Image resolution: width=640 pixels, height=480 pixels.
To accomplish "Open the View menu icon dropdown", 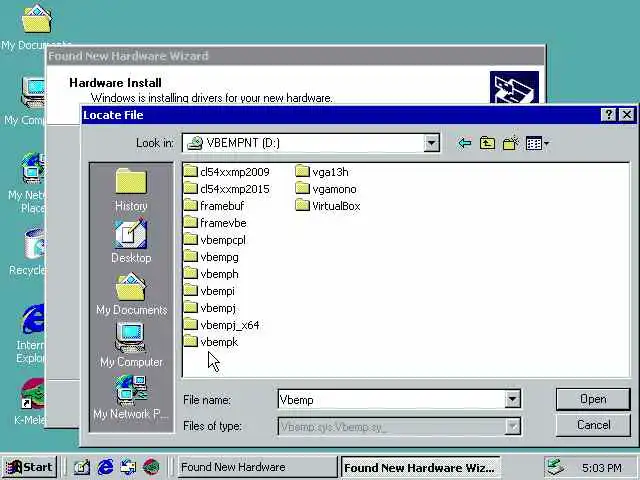I will pyautogui.click(x=537, y=143).
